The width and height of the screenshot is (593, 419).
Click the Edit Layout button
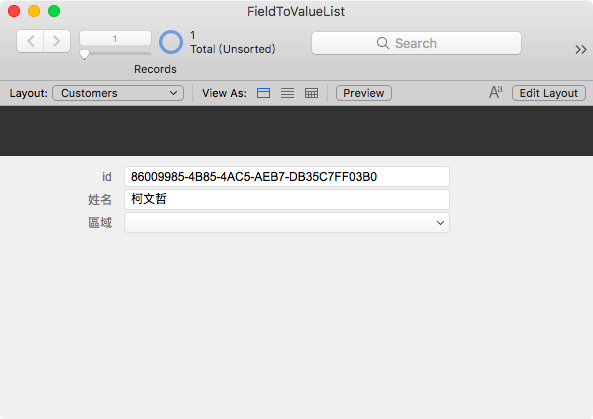(x=549, y=93)
